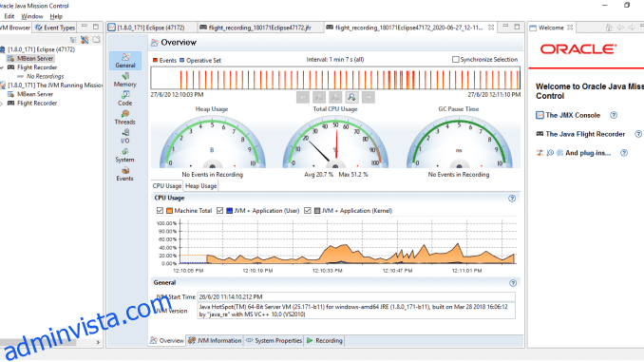Click the back arrow in Welcome toolbar
644x362 pixels.
click(x=620, y=28)
